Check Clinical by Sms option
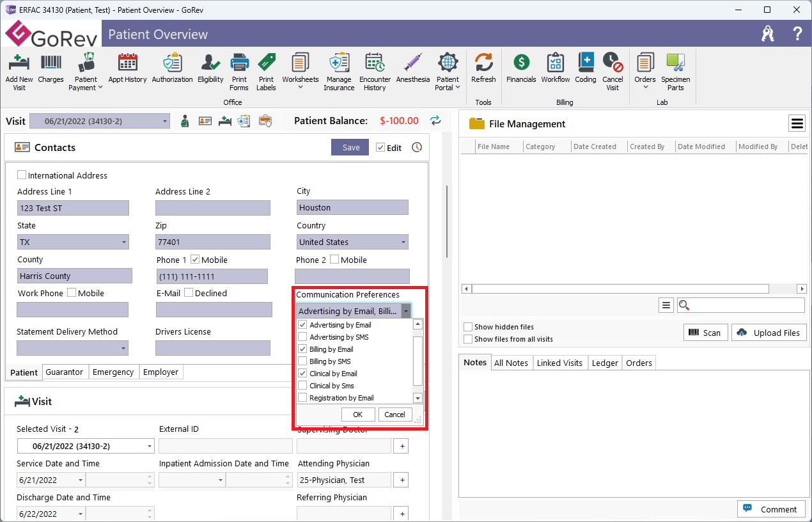The width and height of the screenshot is (812, 522). coord(302,385)
